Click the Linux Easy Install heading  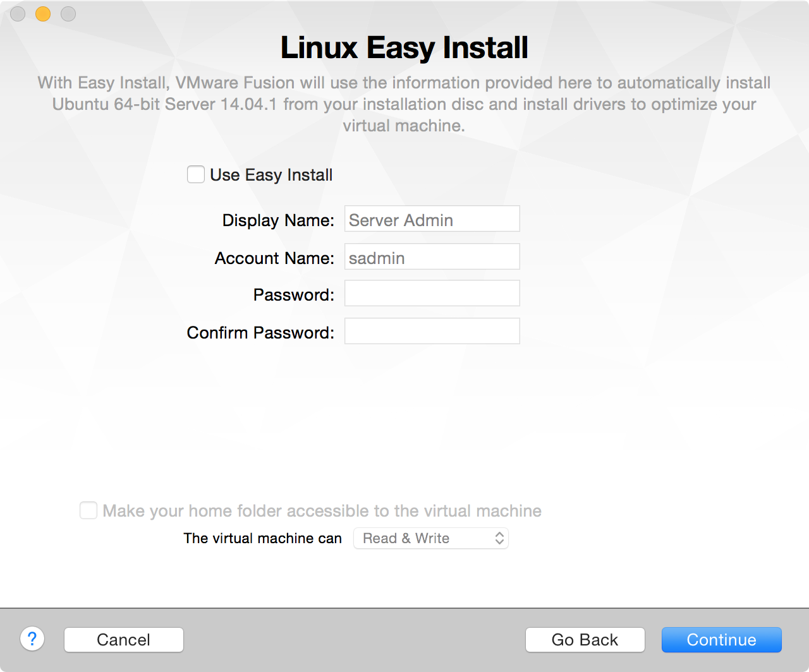pyautogui.click(x=404, y=47)
